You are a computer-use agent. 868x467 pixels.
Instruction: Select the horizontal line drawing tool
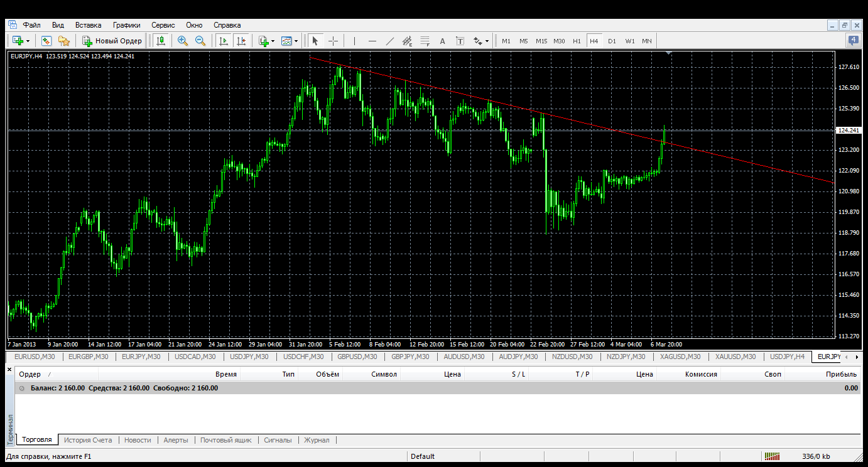click(372, 41)
